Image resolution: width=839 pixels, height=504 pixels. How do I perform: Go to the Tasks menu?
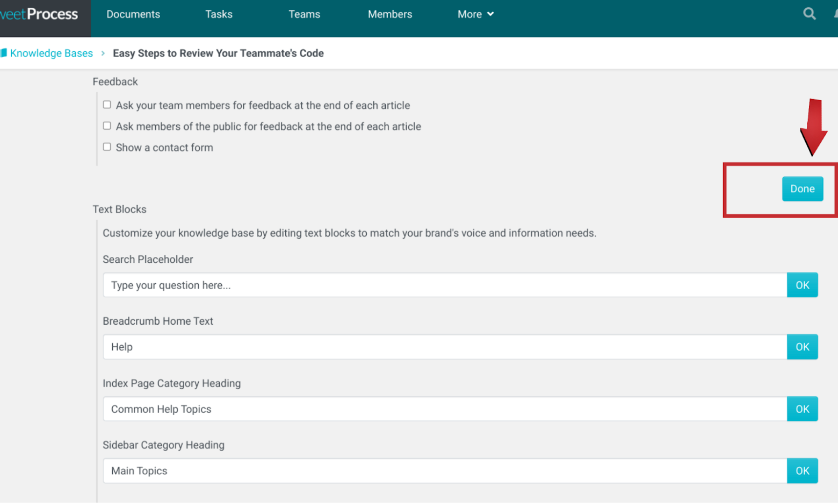point(219,14)
